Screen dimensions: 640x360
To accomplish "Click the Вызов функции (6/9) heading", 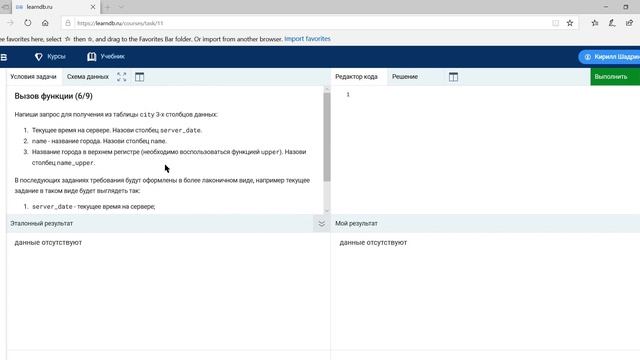I will [x=53, y=96].
